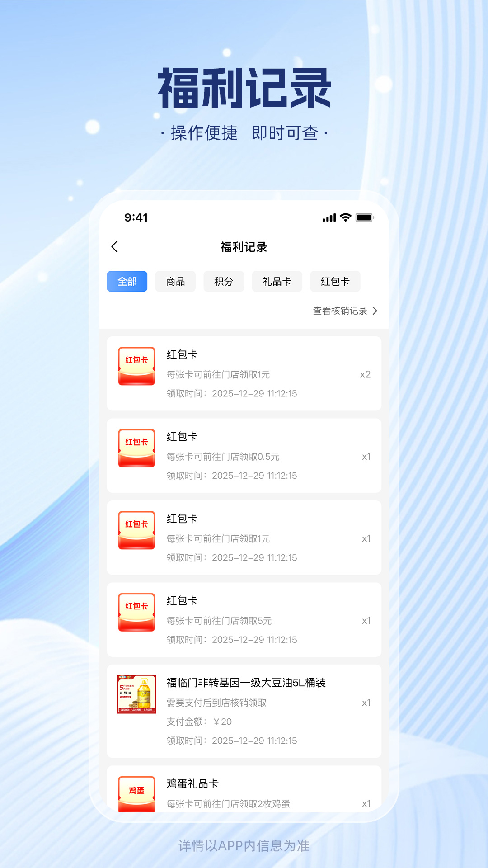The image size is (488, 868).
Task: Tap 红包卡 icon for 0.5元 card
Action: click(136, 448)
